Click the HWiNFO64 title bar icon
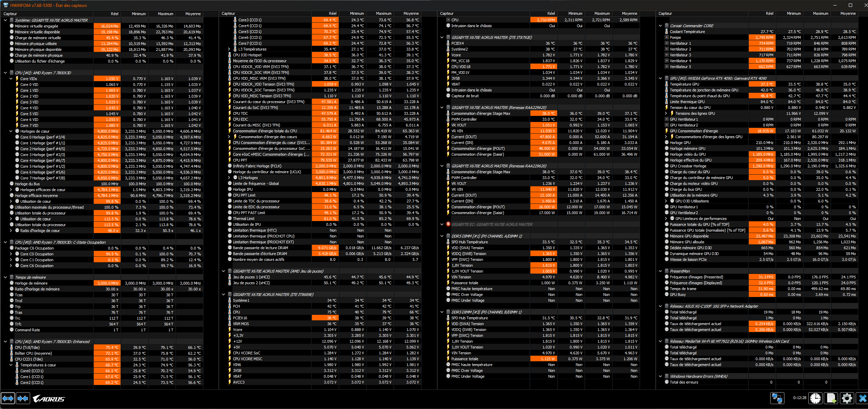 coord(5,5)
